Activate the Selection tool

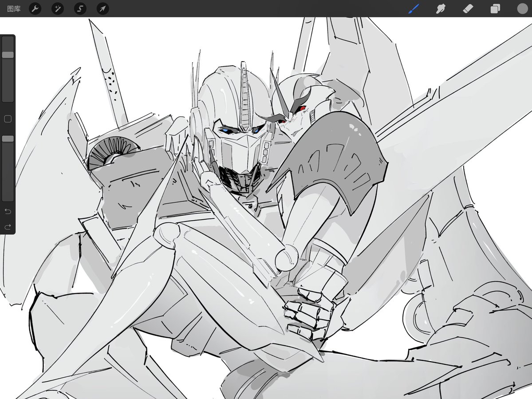click(80, 8)
